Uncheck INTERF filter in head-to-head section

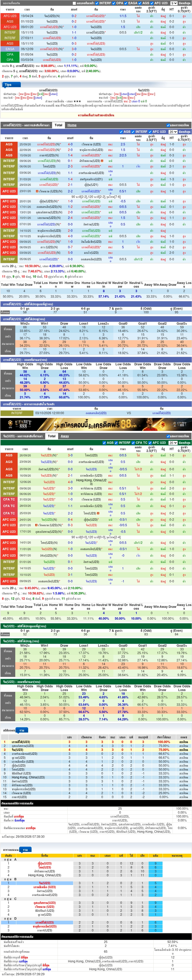pos(97,3)
